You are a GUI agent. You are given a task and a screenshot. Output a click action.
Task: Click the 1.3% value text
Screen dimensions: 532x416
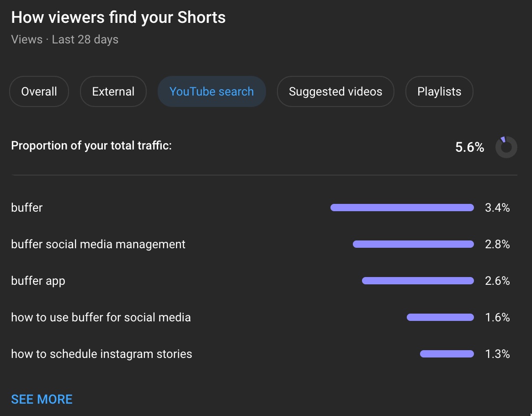(497, 354)
